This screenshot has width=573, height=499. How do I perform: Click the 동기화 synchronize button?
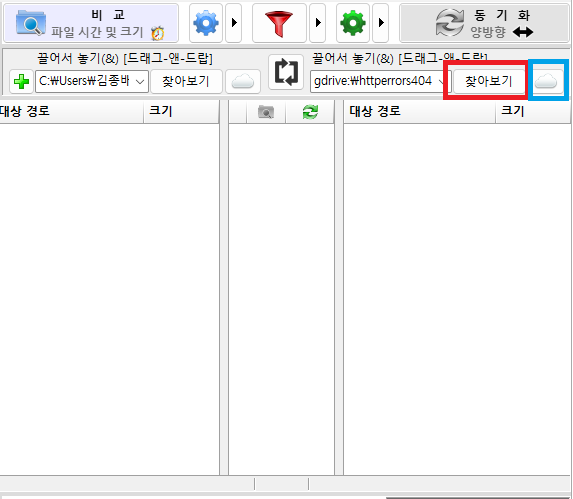click(x=484, y=23)
